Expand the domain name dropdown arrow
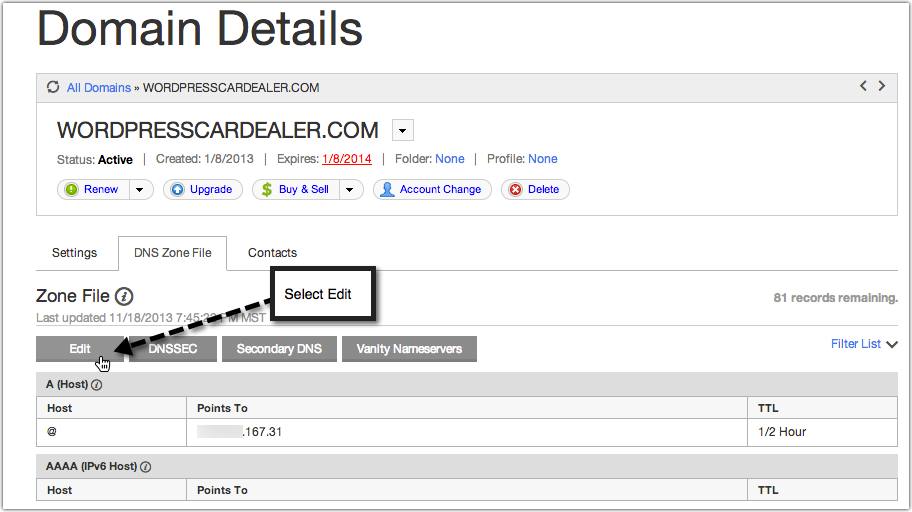 coord(402,131)
